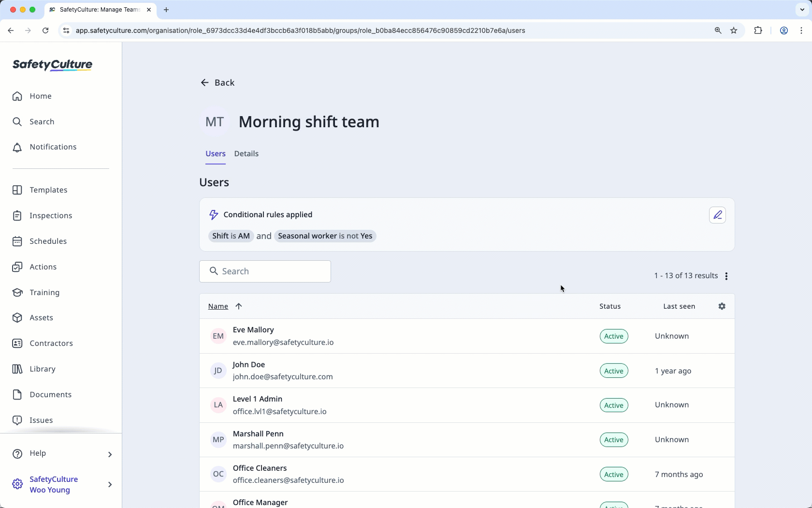Open Eve Mallory user row
The image size is (812, 508).
[x=467, y=336]
